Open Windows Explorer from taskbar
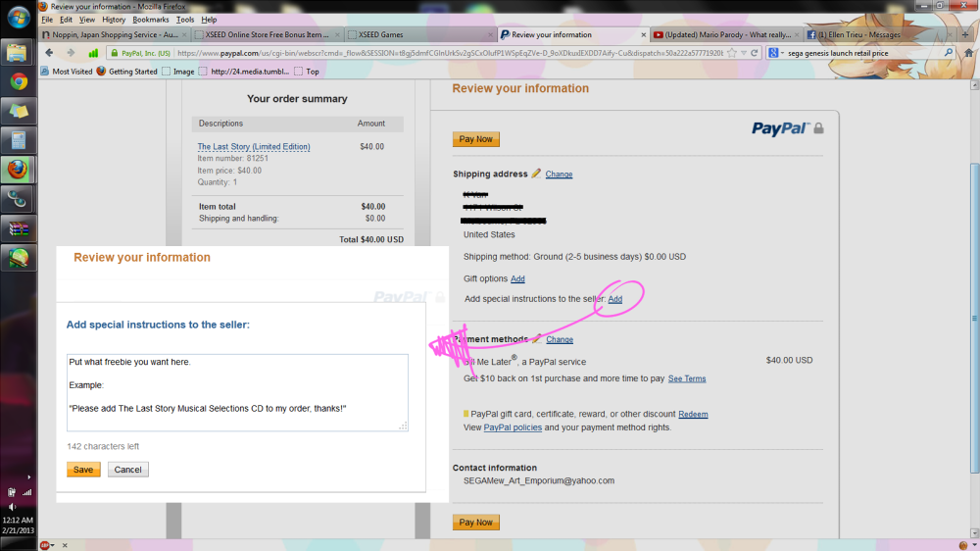Viewport: 980px width, 551px height. coord(18,53)
